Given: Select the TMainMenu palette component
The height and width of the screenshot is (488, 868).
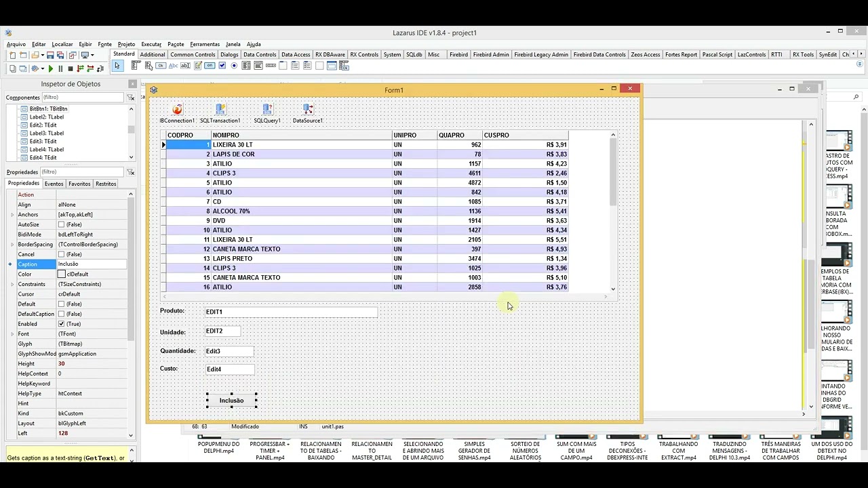Looking at the screenshot, I should click(135, 66).
